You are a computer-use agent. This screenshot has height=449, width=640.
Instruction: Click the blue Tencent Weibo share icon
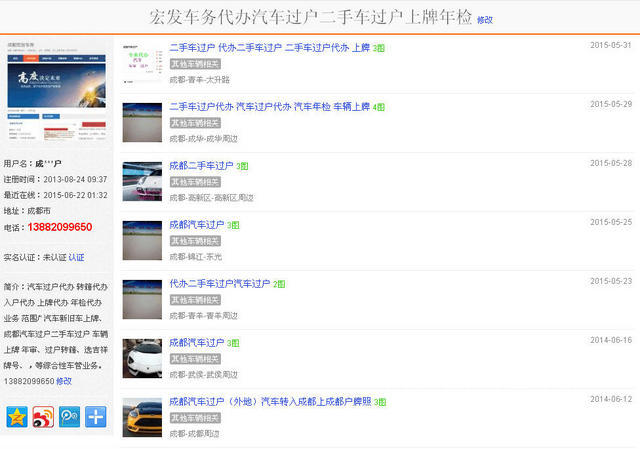(69, 417)
